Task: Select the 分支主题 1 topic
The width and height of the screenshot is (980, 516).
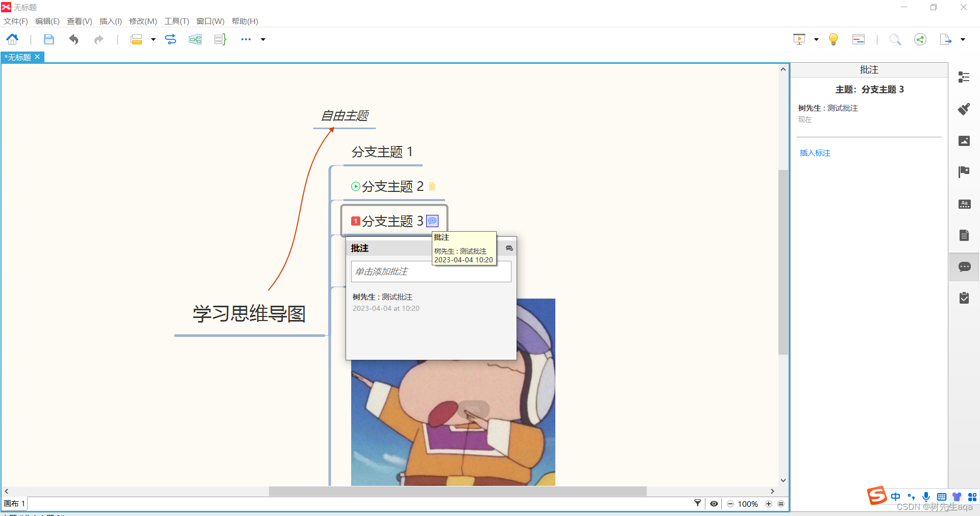Action: point(382,152)
